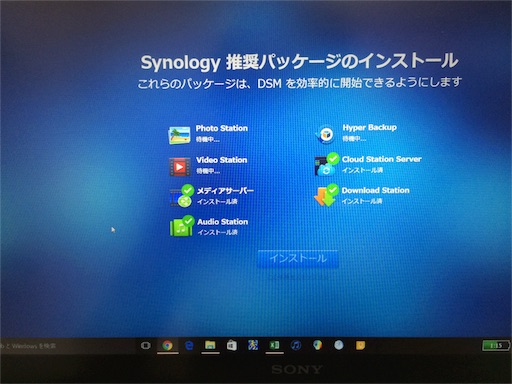Select the Photo Station label text

pos(222,128)
